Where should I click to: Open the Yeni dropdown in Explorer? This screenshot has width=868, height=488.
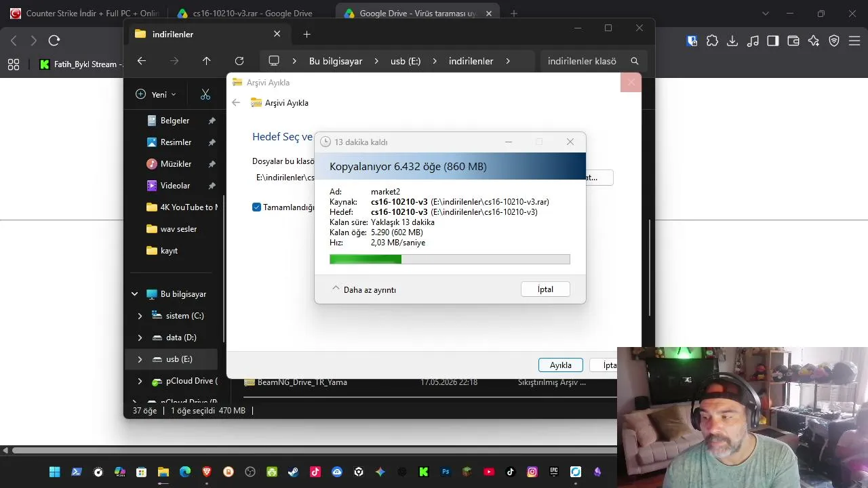point(156,94)
